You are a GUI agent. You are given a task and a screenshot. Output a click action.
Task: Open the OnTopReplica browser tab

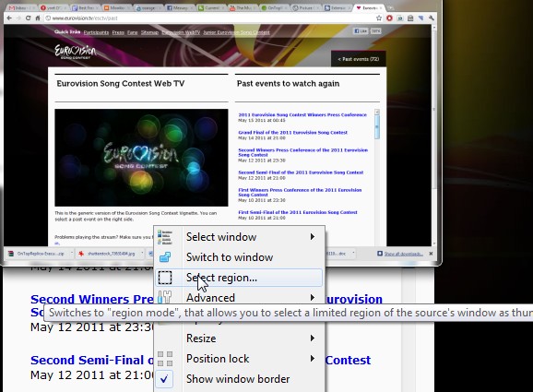pyautogui.click(x=275, y=7)
